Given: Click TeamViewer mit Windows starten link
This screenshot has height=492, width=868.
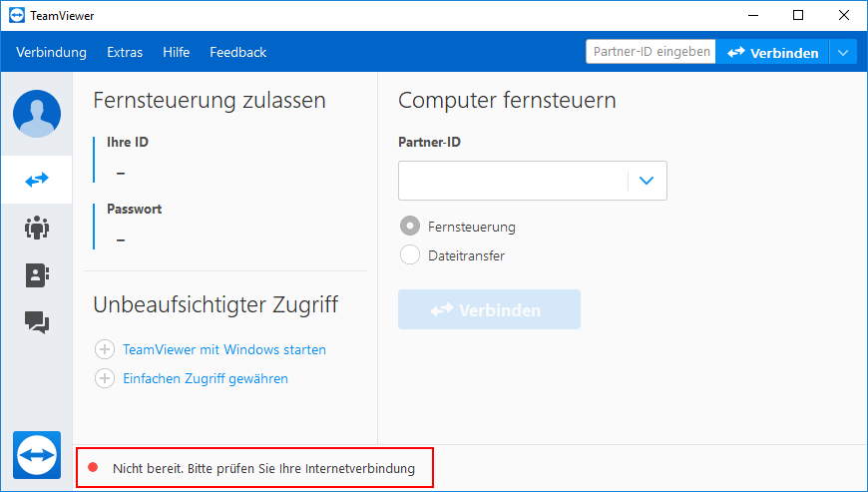Looking at the screenshot, I should [224, 349].
